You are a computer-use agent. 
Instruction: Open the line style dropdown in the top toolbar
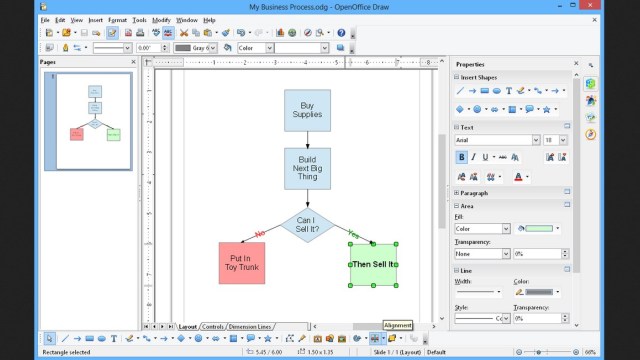(127, 48)
